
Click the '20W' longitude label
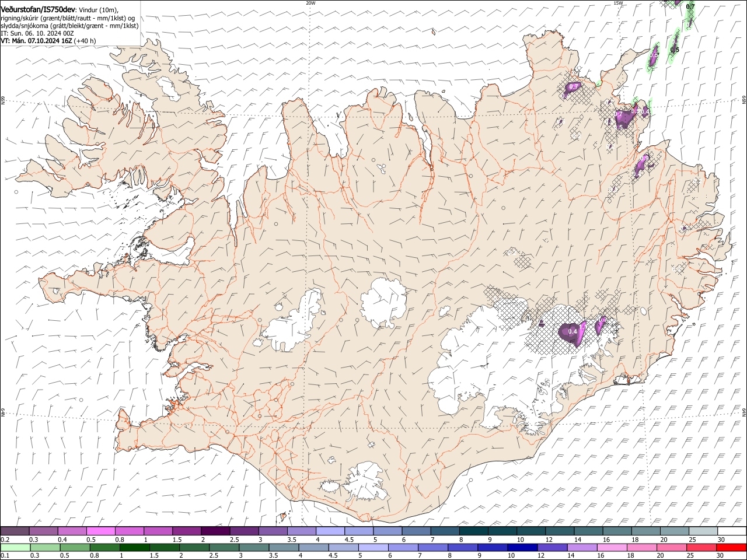[x=310, y=3]
